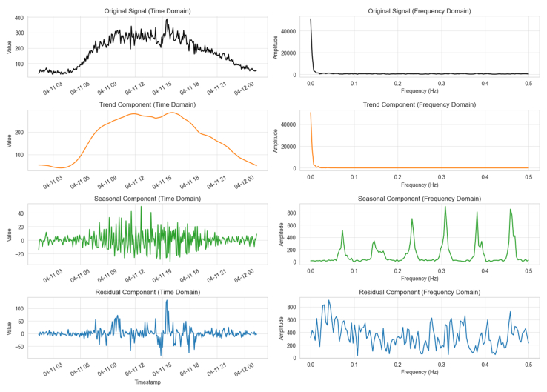Screen dimensions: 547x392
Task: Click the highest peak in Seasonal frequency plot
Action: (x=445, y=207)
